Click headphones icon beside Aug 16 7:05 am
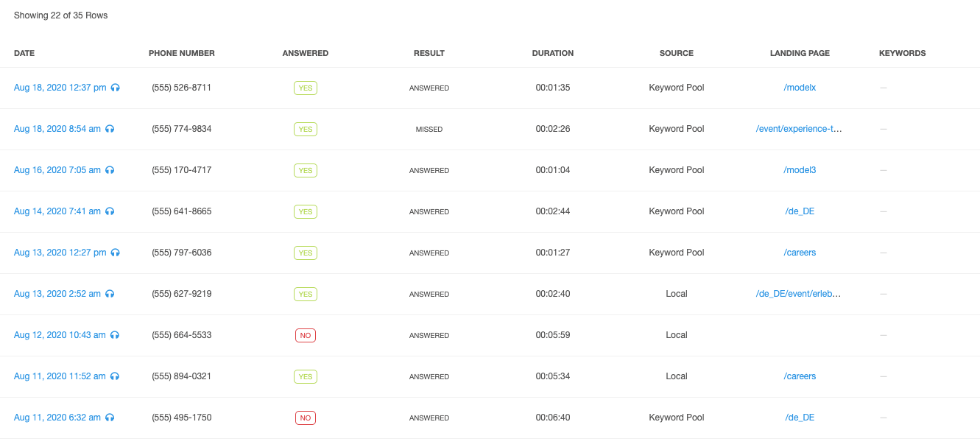The width and height of the screenshot is (980, 447). click(110, 170)
